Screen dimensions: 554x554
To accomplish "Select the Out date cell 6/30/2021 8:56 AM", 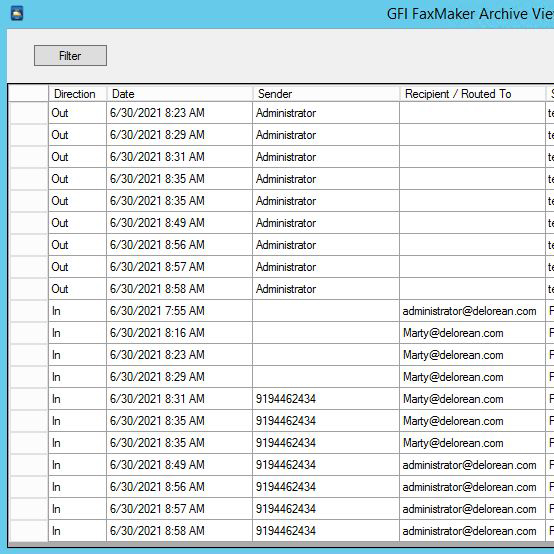I will point(179,245).
